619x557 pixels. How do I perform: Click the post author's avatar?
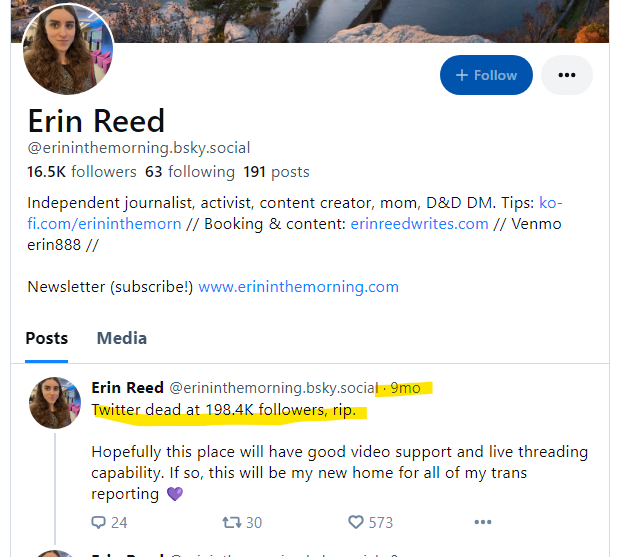(55, 403)
